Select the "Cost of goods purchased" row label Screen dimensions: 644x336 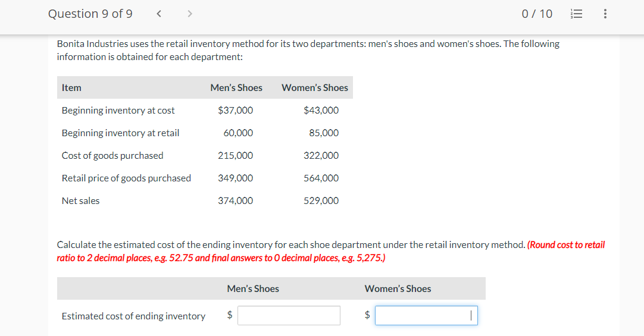[x=112, y=156]
